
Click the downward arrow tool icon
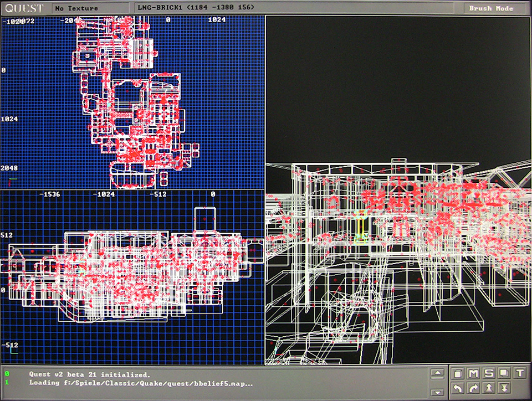504,388
